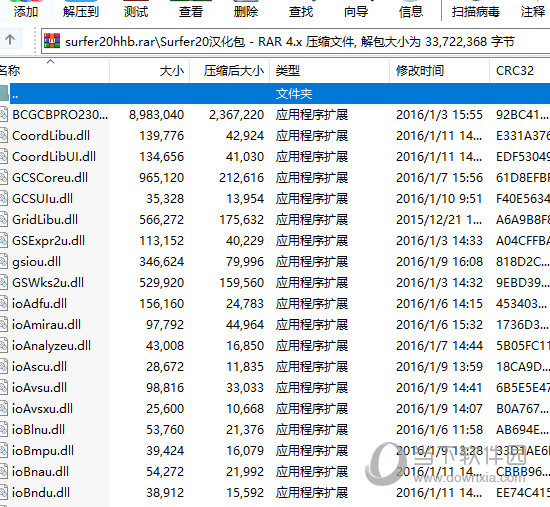The image size is (550, 507).
Task: Click the DLL file icon beside CoordLibu.dll
Action: (x=4, y=136)
